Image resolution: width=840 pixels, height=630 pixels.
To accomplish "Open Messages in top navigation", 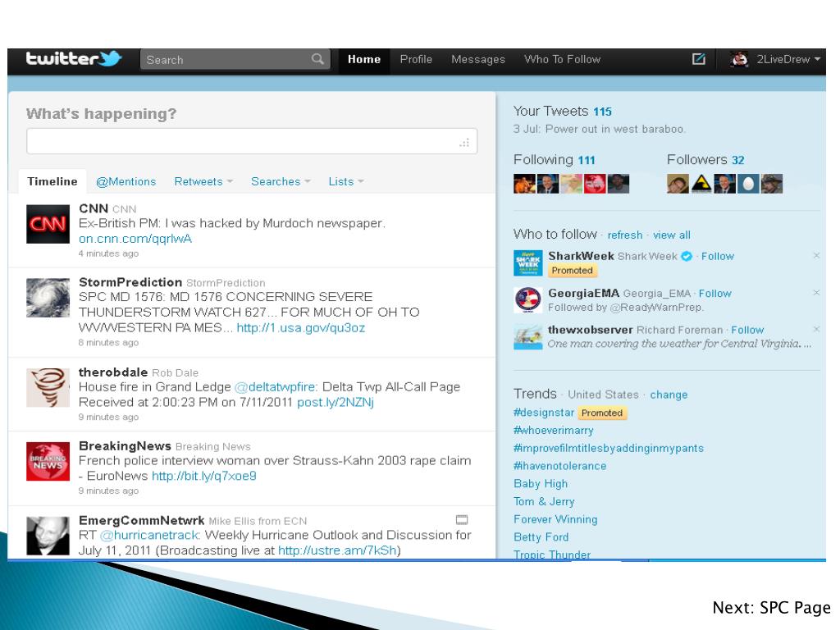I will pos(478,59).
